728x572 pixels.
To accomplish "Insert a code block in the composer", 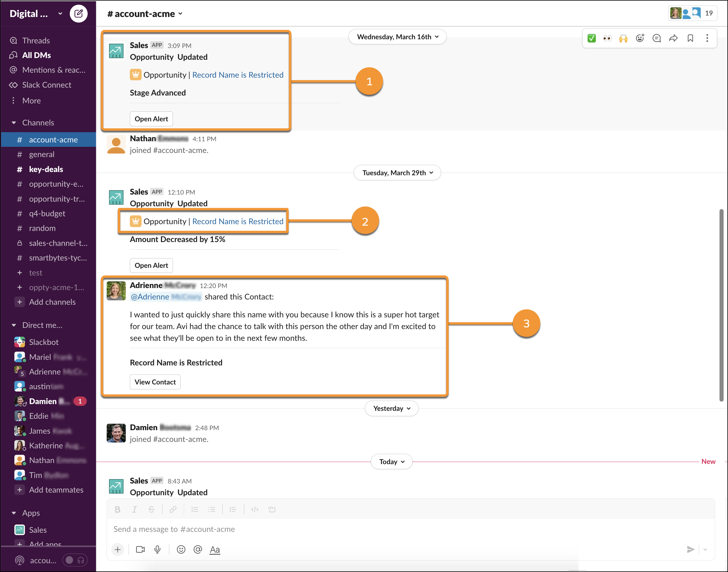I will click(x=272, y=509).
